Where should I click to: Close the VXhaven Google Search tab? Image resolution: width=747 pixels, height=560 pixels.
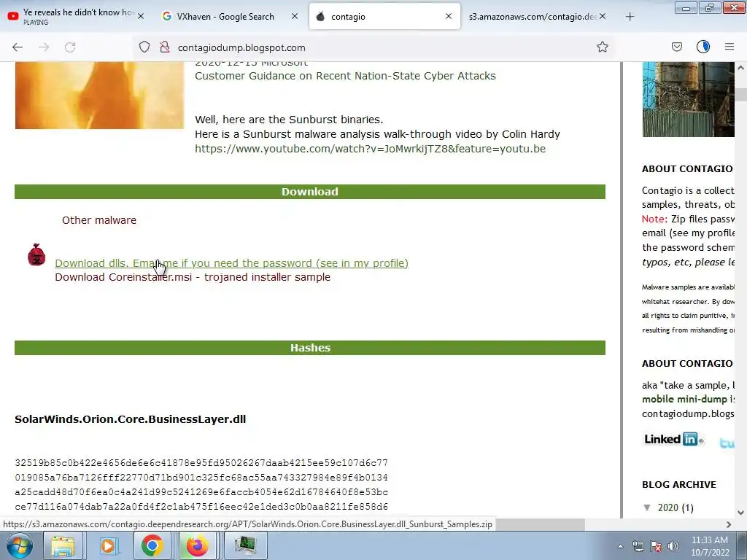[x=295, y=16]
